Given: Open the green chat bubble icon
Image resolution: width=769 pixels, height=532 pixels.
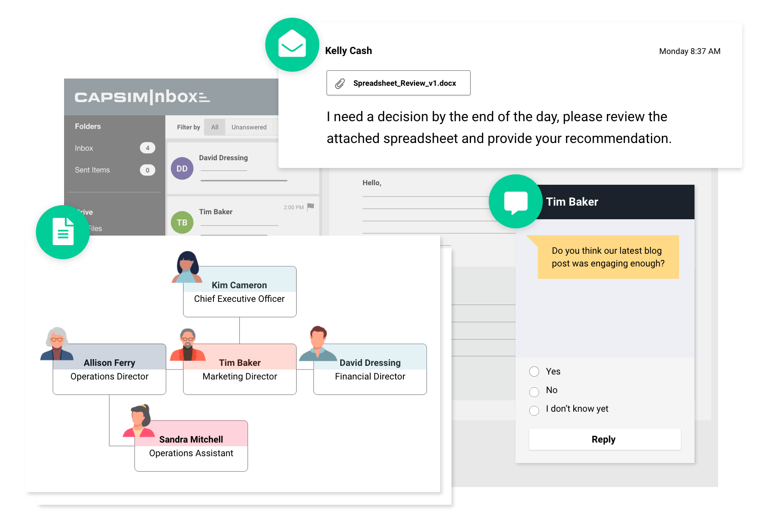Looking at the screenshot, I should (515, 201).
